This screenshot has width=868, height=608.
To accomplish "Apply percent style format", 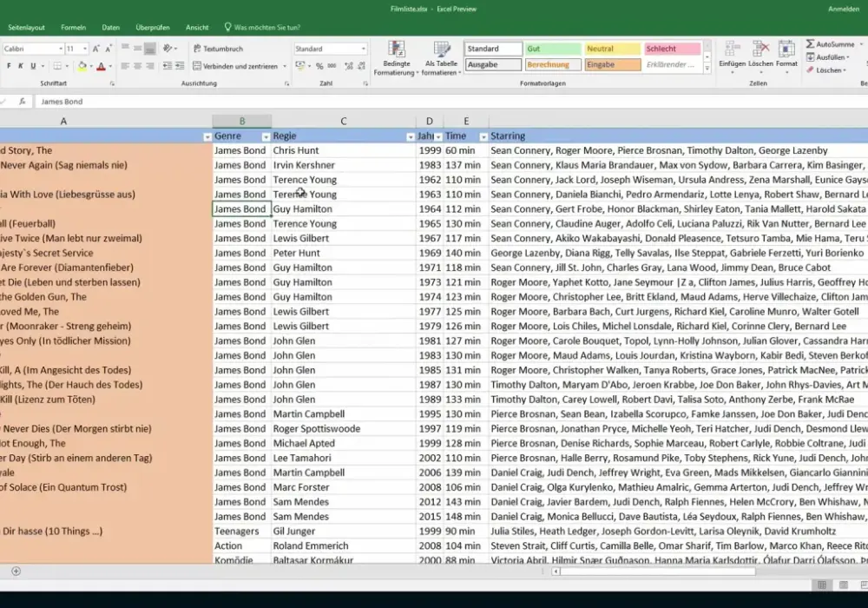I will tap(319, 66).
